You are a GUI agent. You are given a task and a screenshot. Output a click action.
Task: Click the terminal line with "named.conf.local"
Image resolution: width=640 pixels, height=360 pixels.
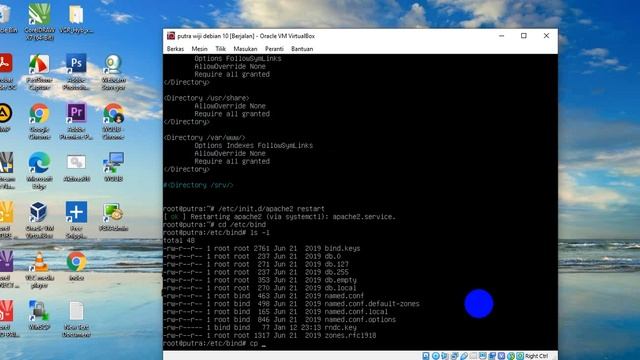click(276, 312)
